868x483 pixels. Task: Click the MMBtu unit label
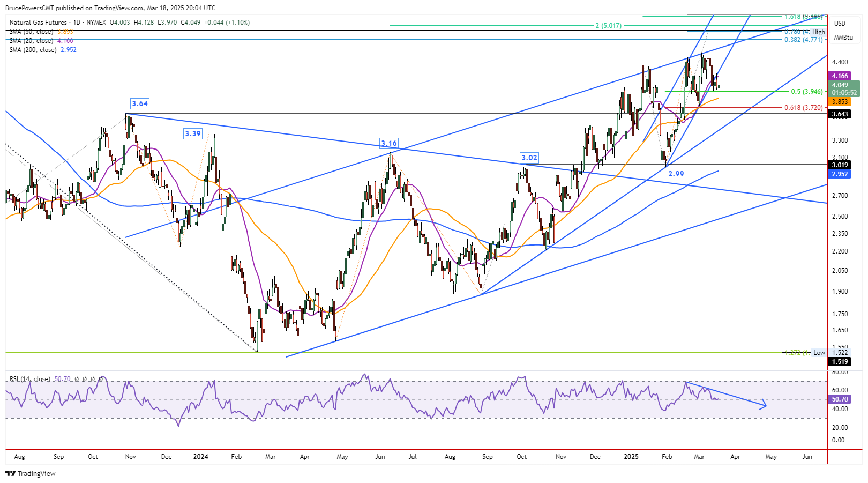pos(843,38)
